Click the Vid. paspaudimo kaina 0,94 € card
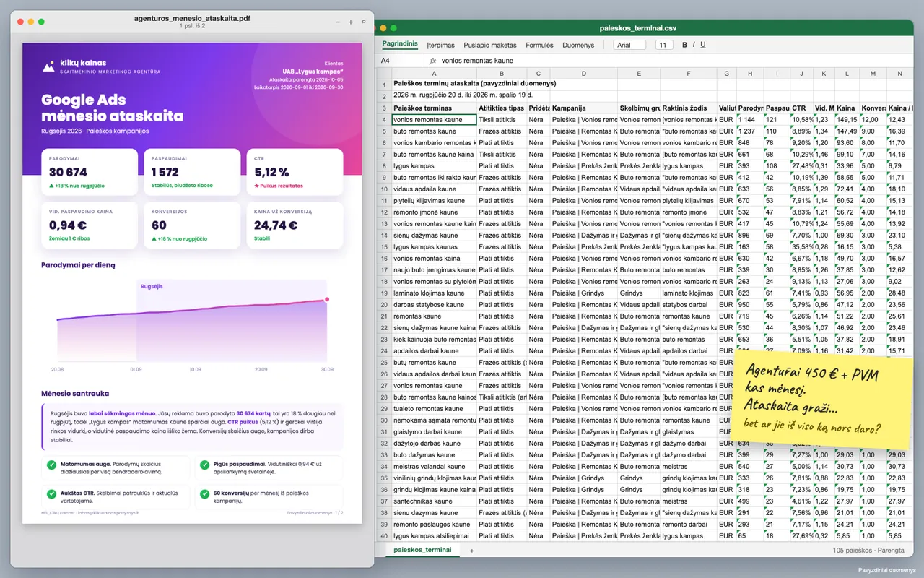Screen dimensions: 924x578 click(x=90, y=225)
